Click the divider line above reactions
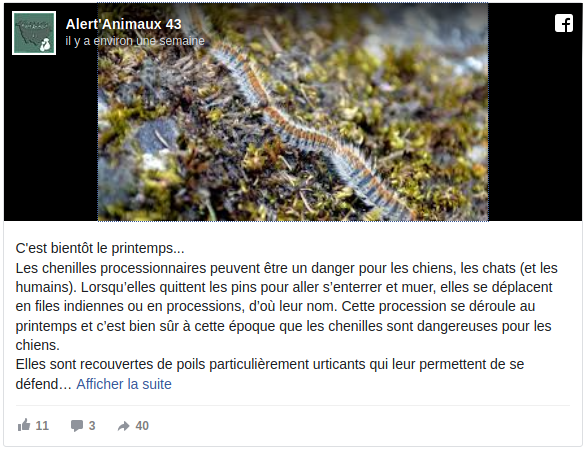587x451 pixels. click(293, 405)
